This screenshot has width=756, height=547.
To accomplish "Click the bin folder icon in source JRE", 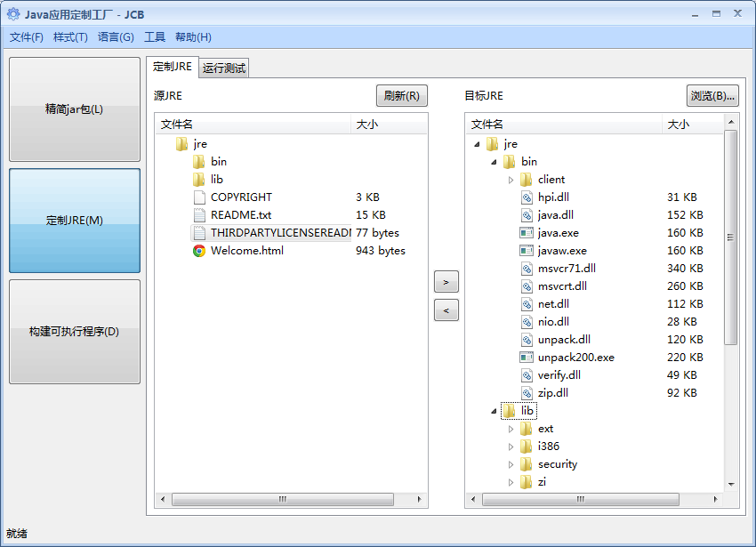I will point(198,162).
